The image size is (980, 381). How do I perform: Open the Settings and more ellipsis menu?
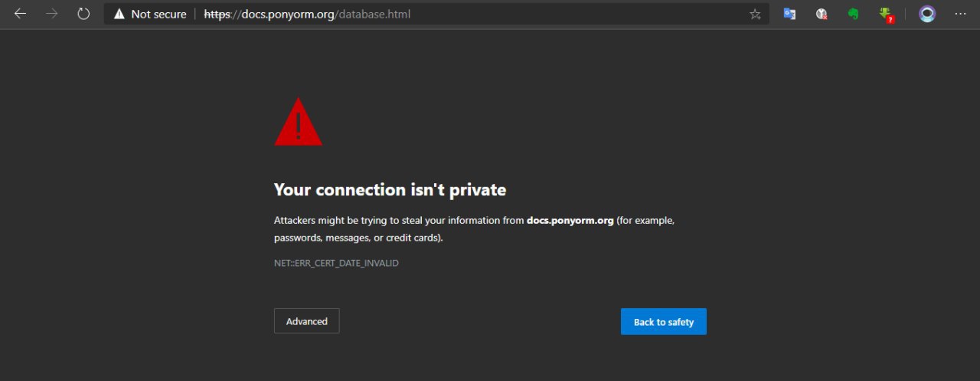click(960, 14)
